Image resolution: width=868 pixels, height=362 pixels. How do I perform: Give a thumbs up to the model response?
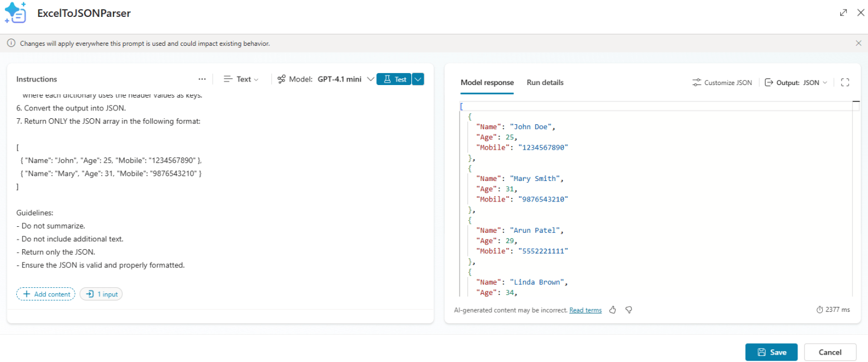(x=612, y=310)
